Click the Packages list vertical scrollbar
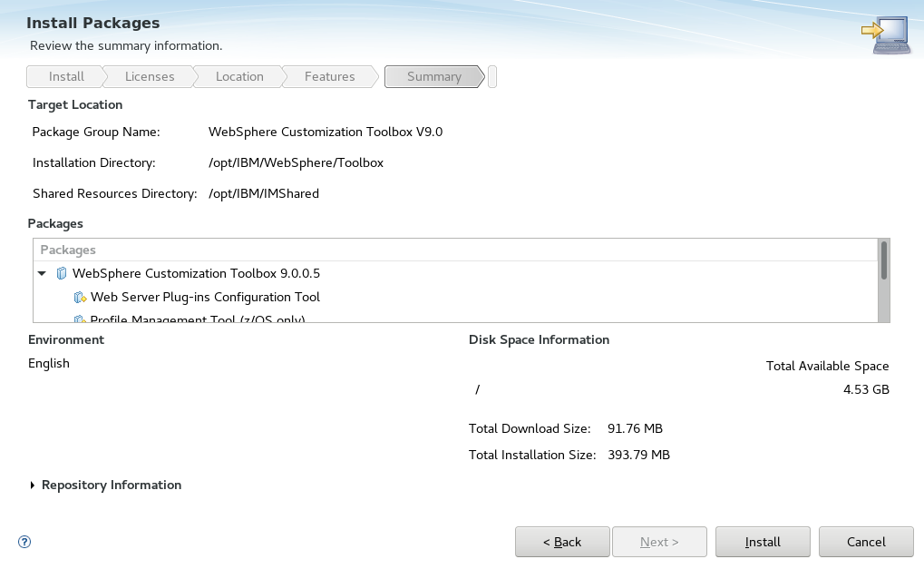924x569 pixels. click(883, 280)
